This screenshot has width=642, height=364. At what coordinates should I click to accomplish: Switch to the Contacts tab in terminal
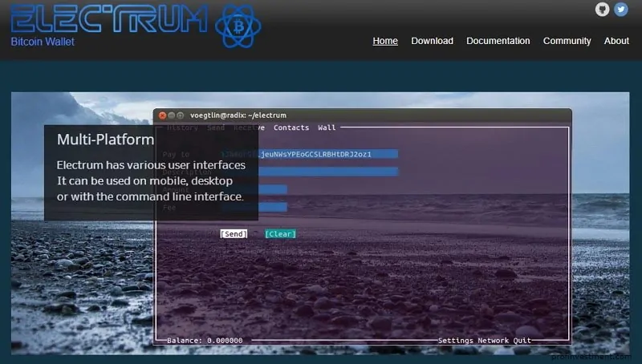coord(291,127)
